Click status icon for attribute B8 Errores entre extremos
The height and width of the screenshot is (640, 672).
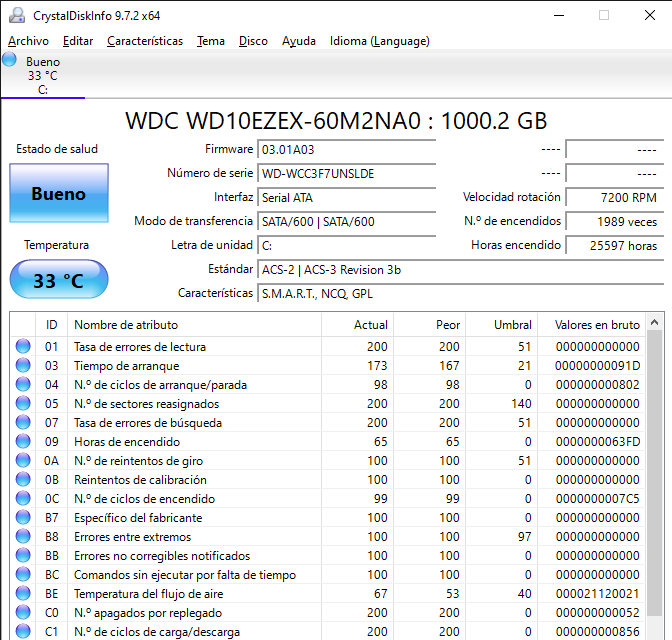23,536
